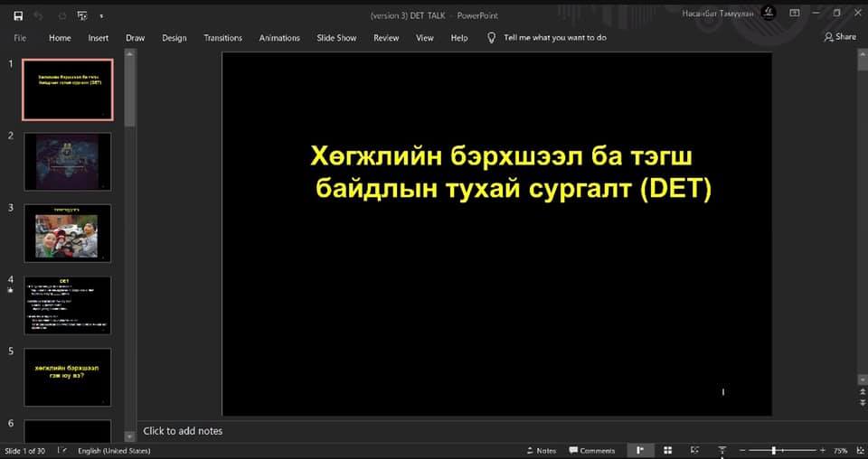
Task: Click the zoom slider handle
Action: point(774,450)
